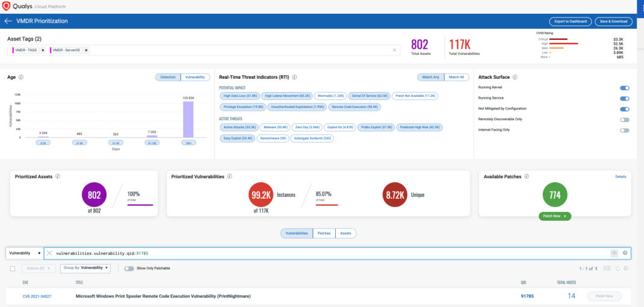Open the CVE-2021-34527 link
This screenshot has height=307, width=644.
tap(37, 296)
